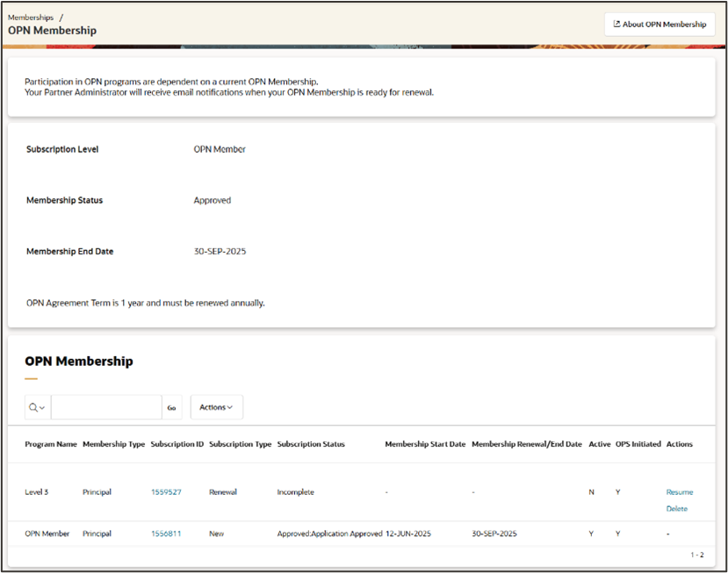Sort by Membership Type column header

(x=114, y=444)
